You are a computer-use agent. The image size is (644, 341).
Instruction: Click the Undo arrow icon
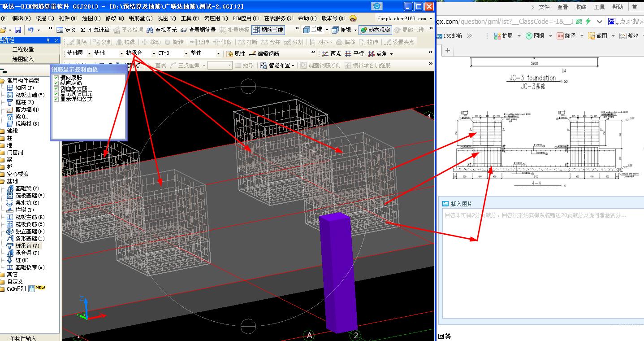click(31, 30)
